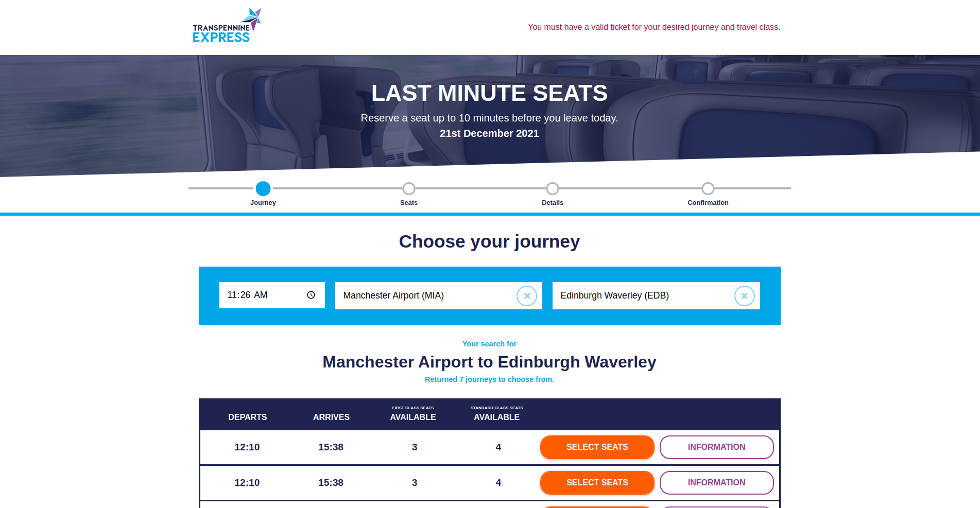Clear the Manchester Airport station field
This screenshot has width=980, height=508.
click(x=526, y=296)
